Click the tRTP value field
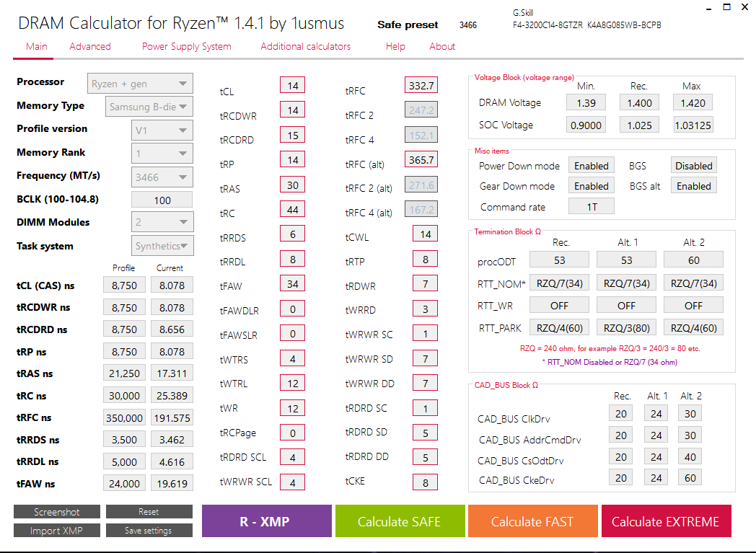The width and height of the screenshot is (756, 553). tap(426, 259)
